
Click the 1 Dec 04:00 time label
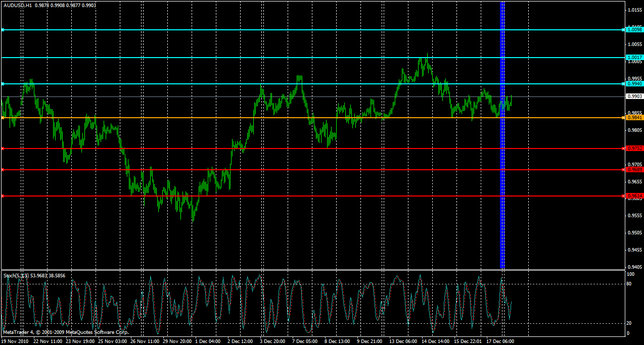point(208,341)
